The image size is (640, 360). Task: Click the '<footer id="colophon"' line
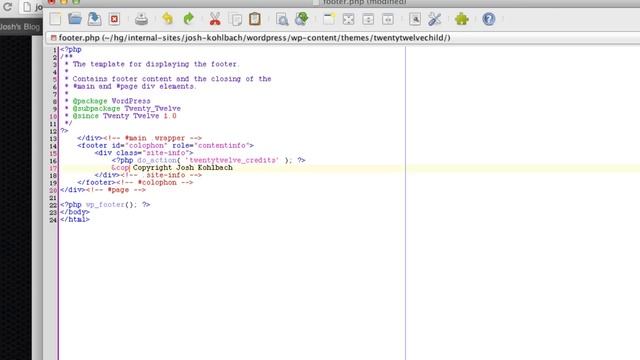point(165,145)
